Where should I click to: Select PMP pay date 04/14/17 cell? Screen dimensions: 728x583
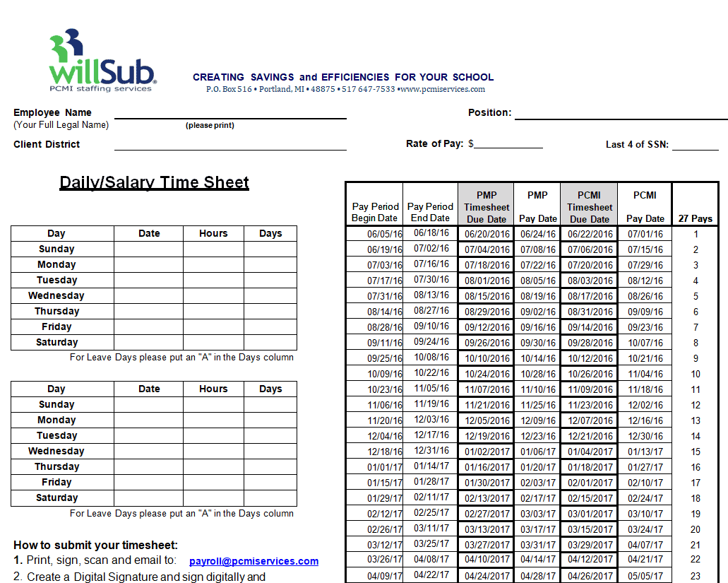point(537,560)
